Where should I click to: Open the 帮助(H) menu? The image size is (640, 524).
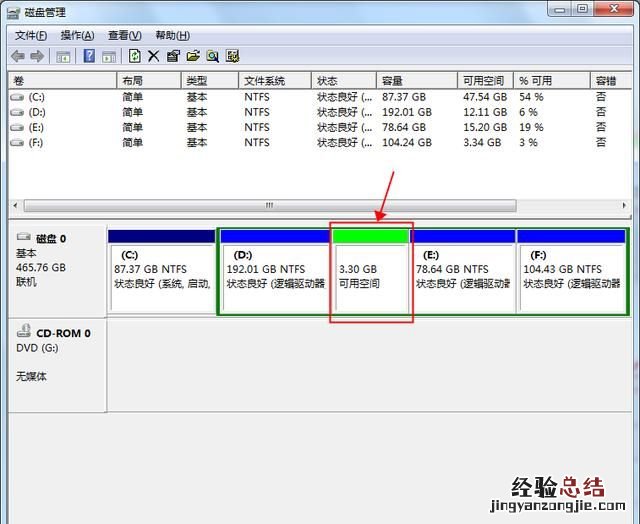click(x=172, y=35)
